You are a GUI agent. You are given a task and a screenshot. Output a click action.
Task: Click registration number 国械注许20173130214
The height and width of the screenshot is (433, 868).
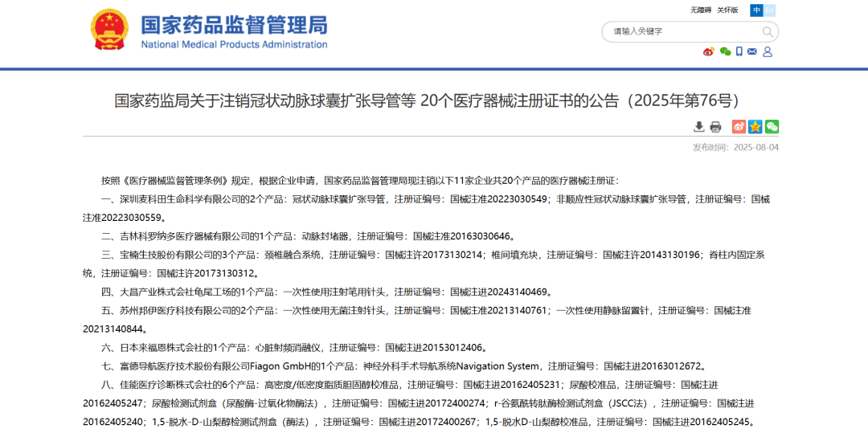434,255
